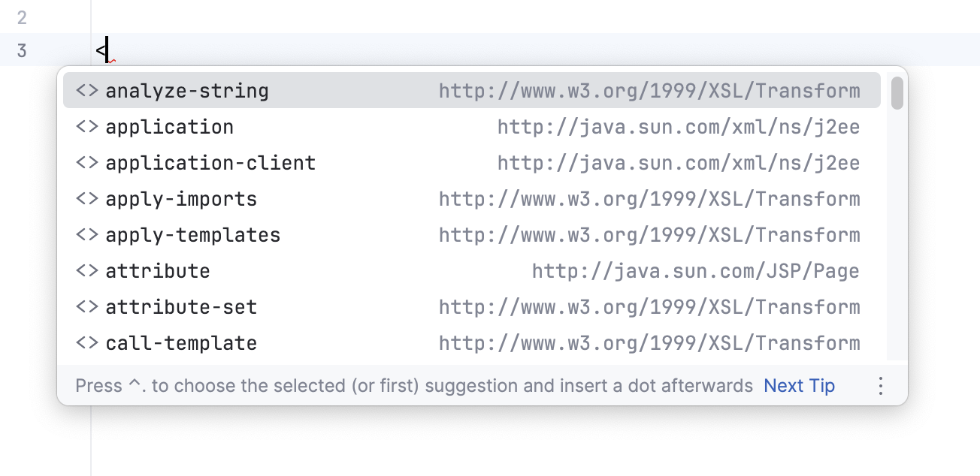This screenshot has width=980, height=476.
Task: Click the JSP Page namespace beside attribute
Action: pyautogui.click(x=695, y=270)
